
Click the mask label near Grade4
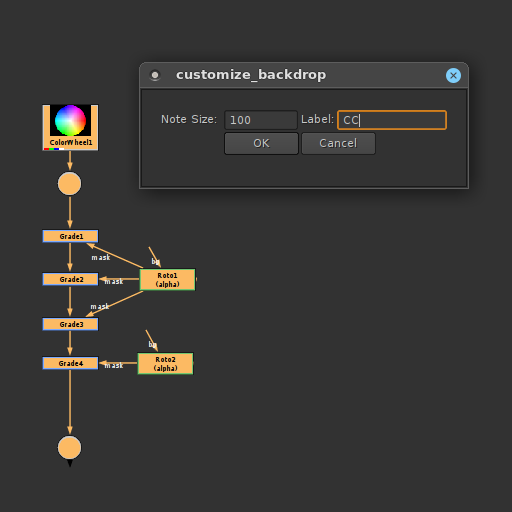coord(114,366)
